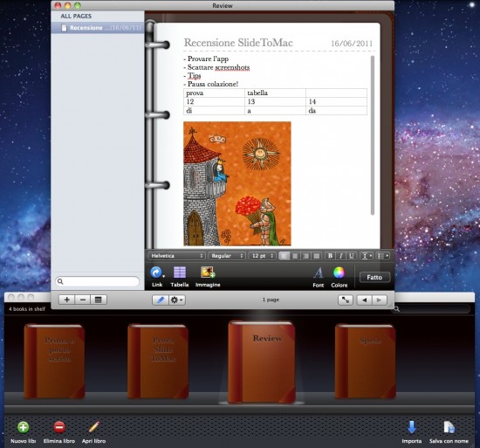Click the tower illustration image

[x=237, y=183]
